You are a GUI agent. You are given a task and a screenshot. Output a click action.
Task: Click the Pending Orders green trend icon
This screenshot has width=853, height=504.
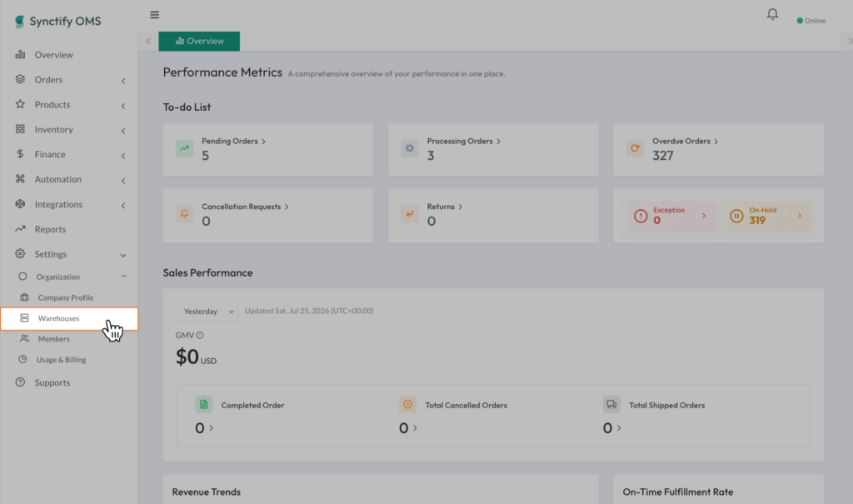point(184,148)
